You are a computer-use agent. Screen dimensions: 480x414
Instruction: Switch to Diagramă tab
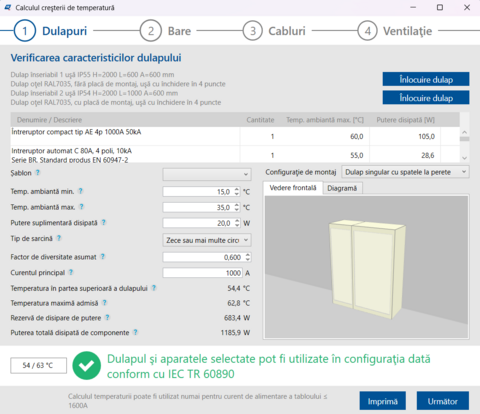pos(342,188)
